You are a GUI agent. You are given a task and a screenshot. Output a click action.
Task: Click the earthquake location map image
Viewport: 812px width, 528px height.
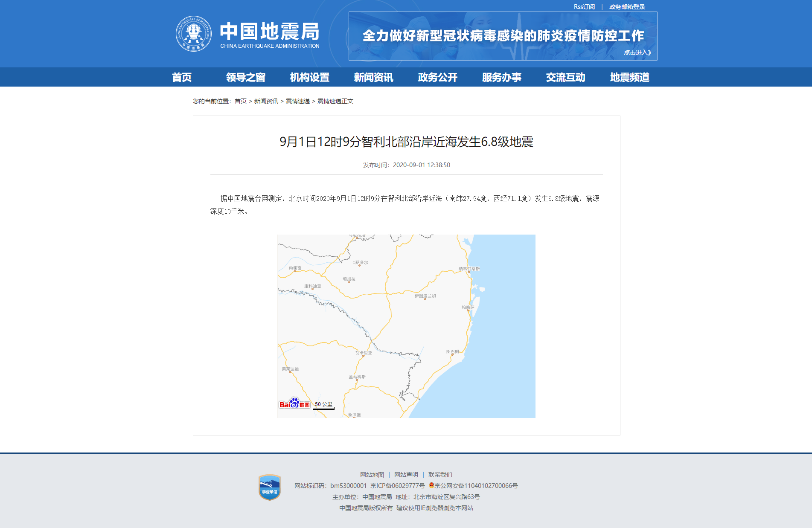click(406, 325)
